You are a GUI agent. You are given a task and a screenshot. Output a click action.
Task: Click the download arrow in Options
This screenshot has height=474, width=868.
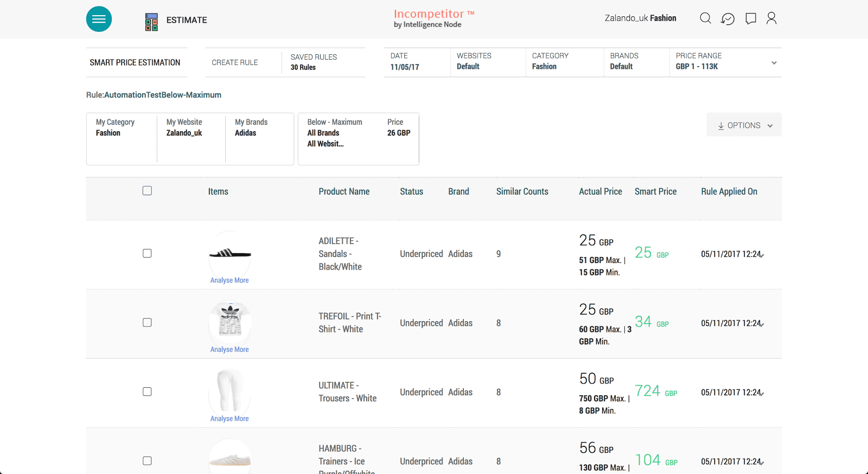(x=721, y=125)
